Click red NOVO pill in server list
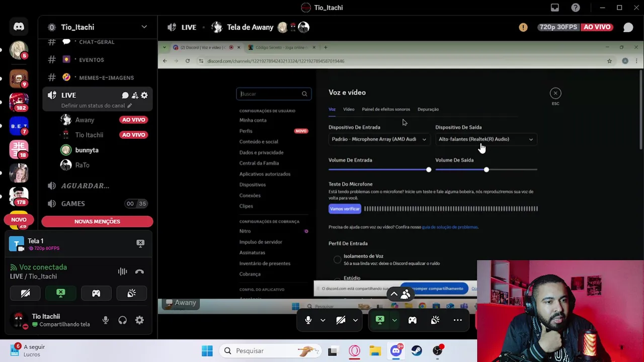 pos(19,220)
